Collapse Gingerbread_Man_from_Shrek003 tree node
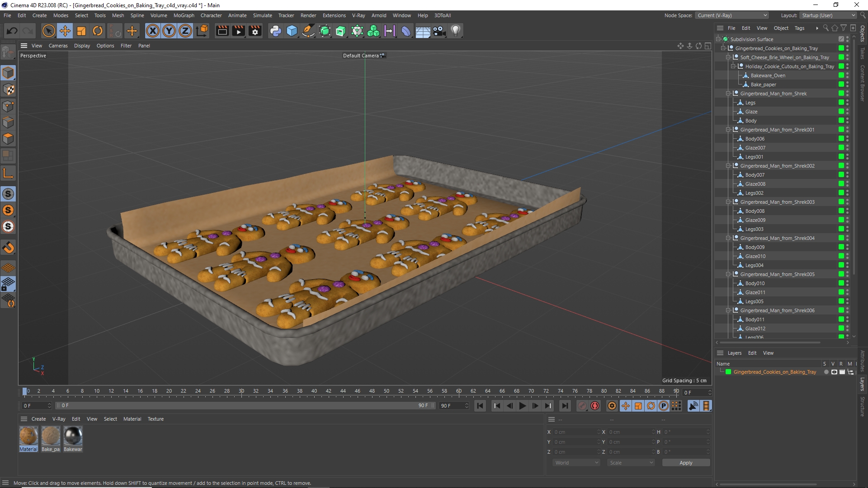The image size is (868, 488). 728,202
